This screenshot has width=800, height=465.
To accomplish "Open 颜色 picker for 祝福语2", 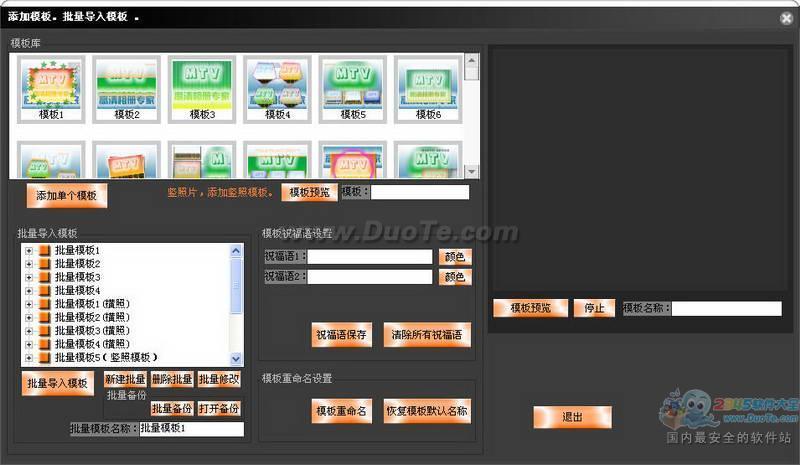I will tap(455, 277).
